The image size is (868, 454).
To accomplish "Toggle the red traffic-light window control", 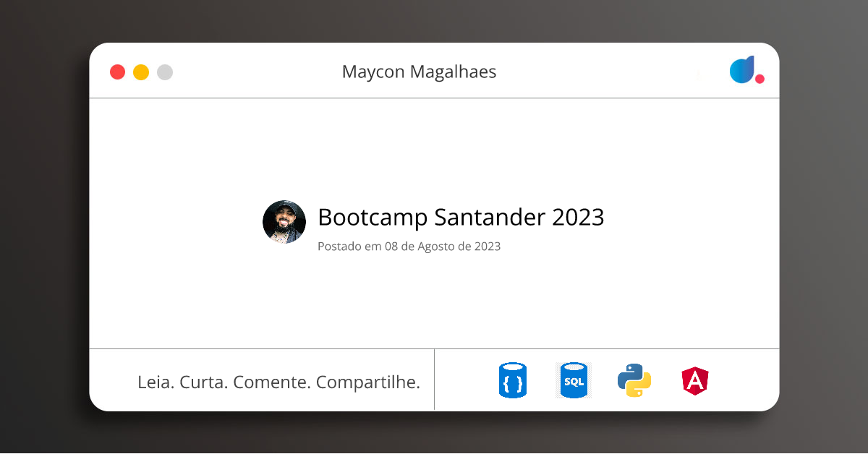I will [x=117, y=72].
